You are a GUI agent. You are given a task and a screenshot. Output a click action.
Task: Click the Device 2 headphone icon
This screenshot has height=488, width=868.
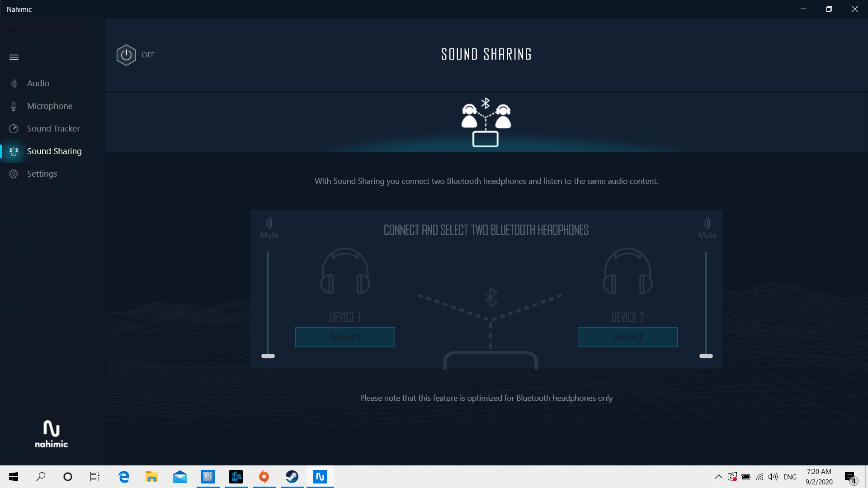(x=627, y=271)
